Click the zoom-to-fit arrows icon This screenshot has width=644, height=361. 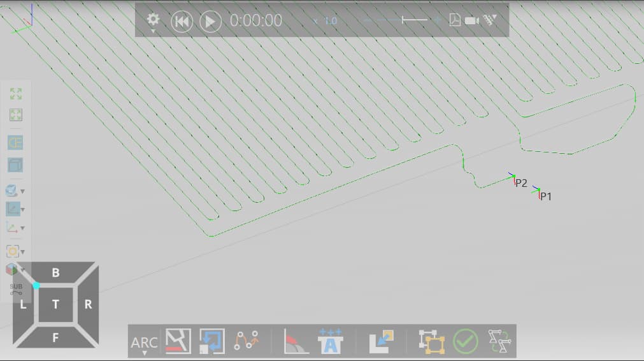pyautogui.click(x=16, y=94)
